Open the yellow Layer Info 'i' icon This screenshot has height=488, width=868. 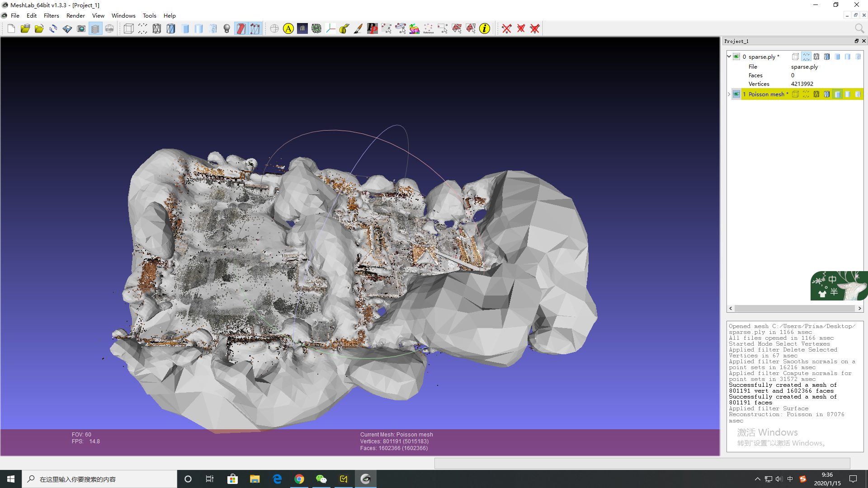click(485, 29)
